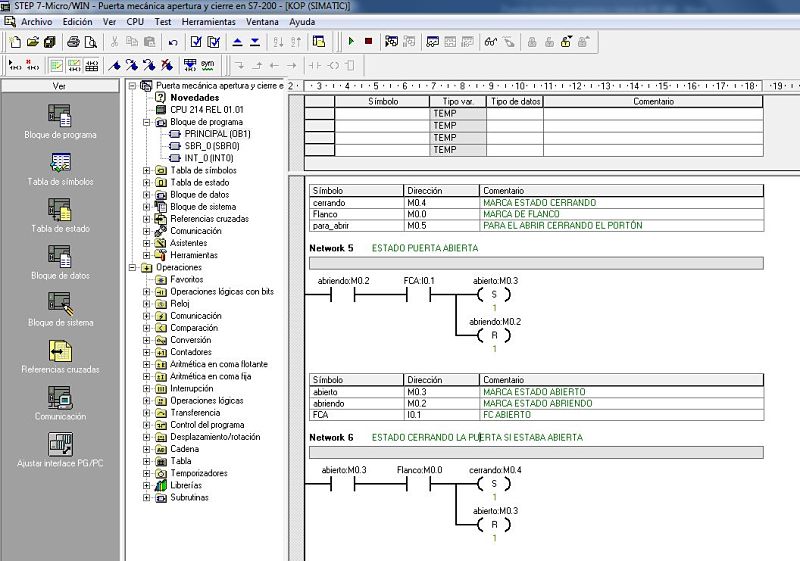Image resolution: width=800 pixels, height=561 pixels.
Task: Open Bloque de sistema in the Ver bar
Action: click(x=60, y=310)
